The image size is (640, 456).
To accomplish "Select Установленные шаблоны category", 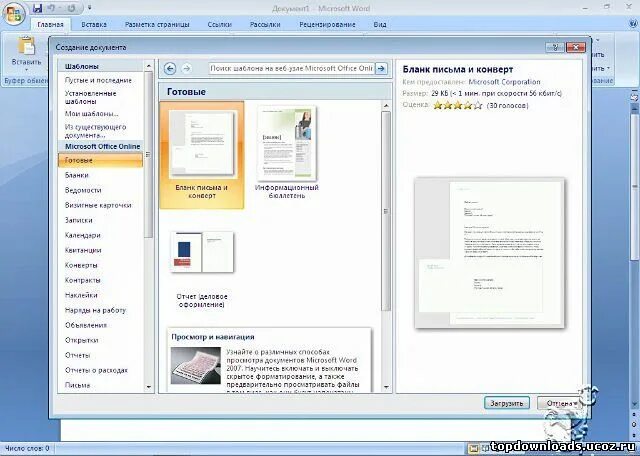I will [91, 97].
